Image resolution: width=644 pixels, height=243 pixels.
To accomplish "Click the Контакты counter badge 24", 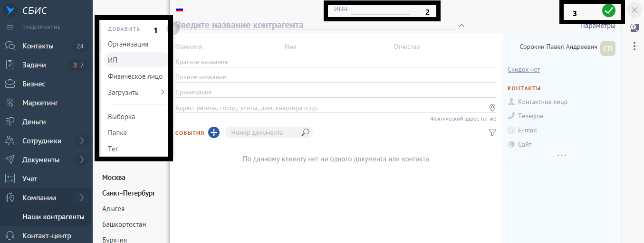I will (x=80, y=46).
